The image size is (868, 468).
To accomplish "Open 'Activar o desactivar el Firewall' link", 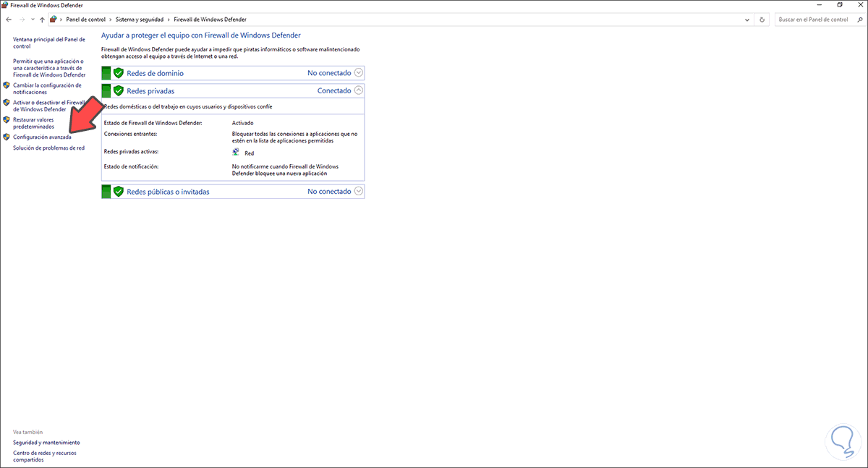I will coord(49,106).
